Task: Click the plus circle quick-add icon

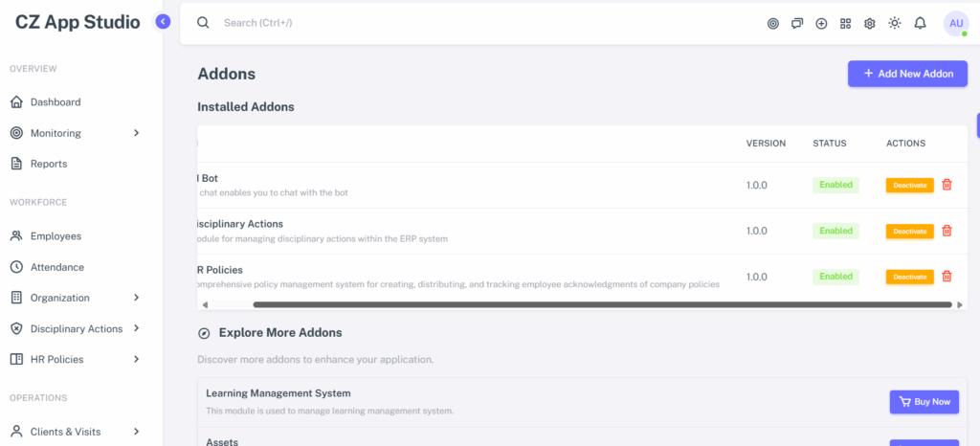Action: point(821,24)
